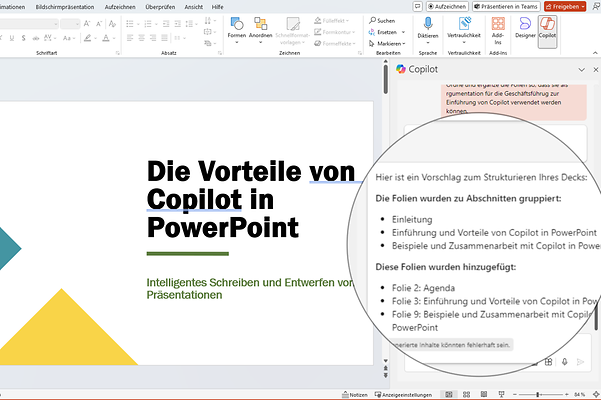Fit slide to current window icon
Image resolution: width=601 pixels, height=400 pixels.
tap(594, 394)
